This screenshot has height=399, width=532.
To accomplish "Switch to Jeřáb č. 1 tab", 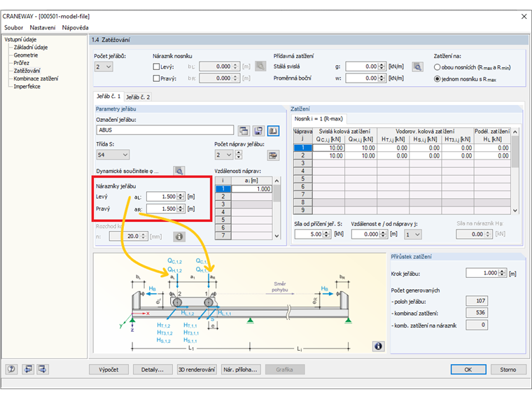I will pyautogui.click(x=108, y=97).
